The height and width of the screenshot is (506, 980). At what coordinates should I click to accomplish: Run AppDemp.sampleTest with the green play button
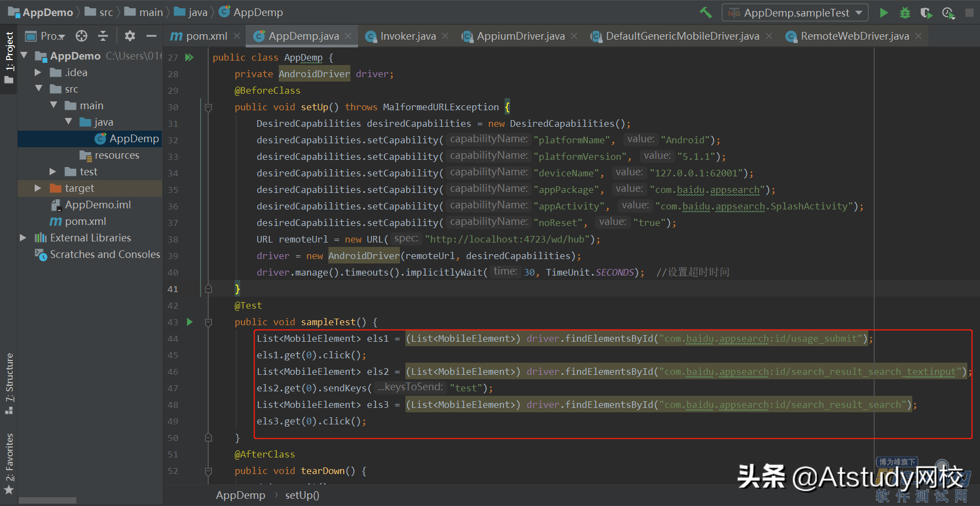(884, 12)
